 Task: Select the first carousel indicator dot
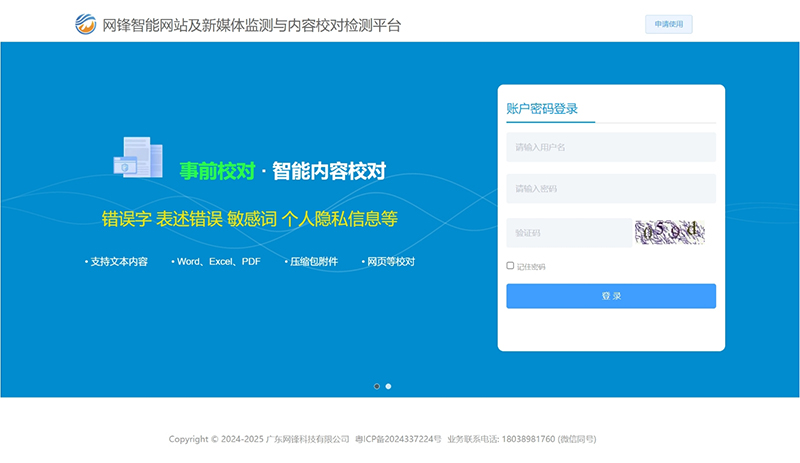376,386
